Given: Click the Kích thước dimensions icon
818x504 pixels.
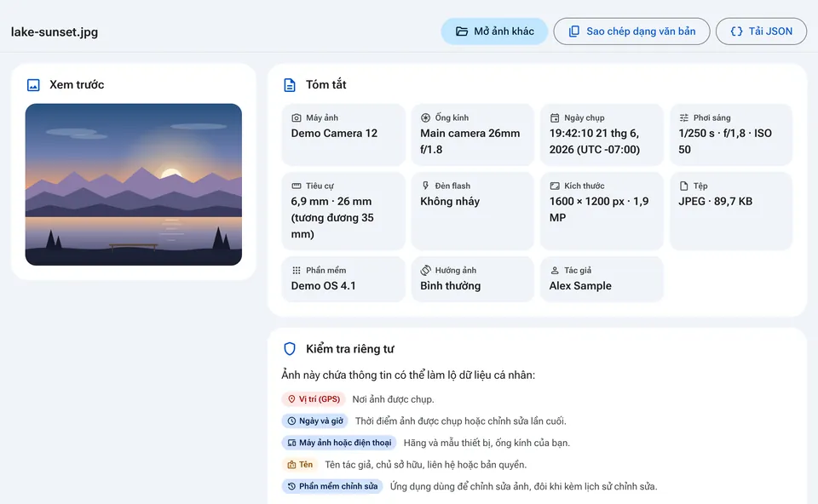Looking at the screenshot, I should click(x=555, y=186).
